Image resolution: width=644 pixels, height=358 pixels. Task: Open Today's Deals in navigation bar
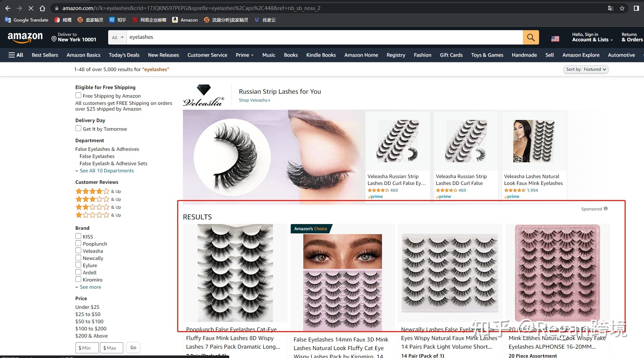point(124,55)
